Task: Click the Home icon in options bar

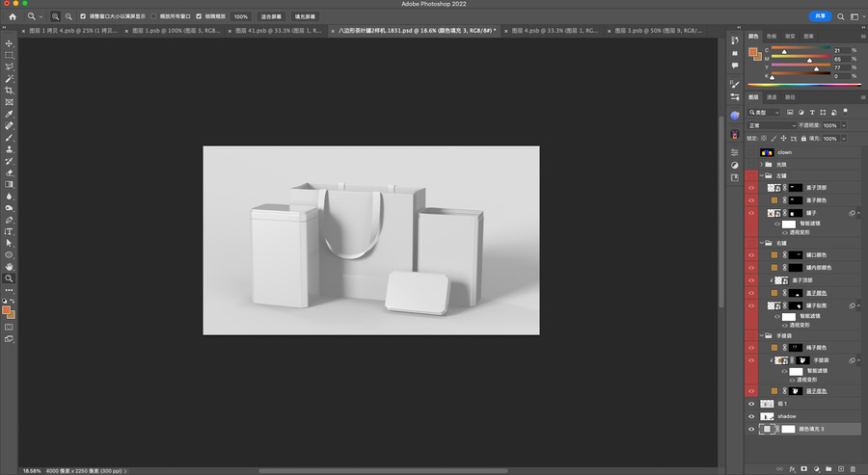Action: (13, 16)
